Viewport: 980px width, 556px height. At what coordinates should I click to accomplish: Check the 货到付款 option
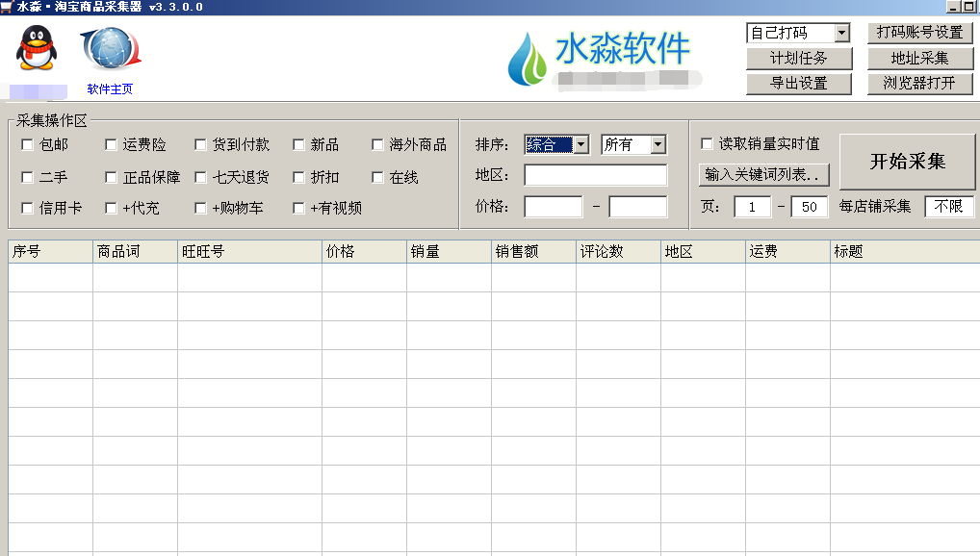point(200,145)
